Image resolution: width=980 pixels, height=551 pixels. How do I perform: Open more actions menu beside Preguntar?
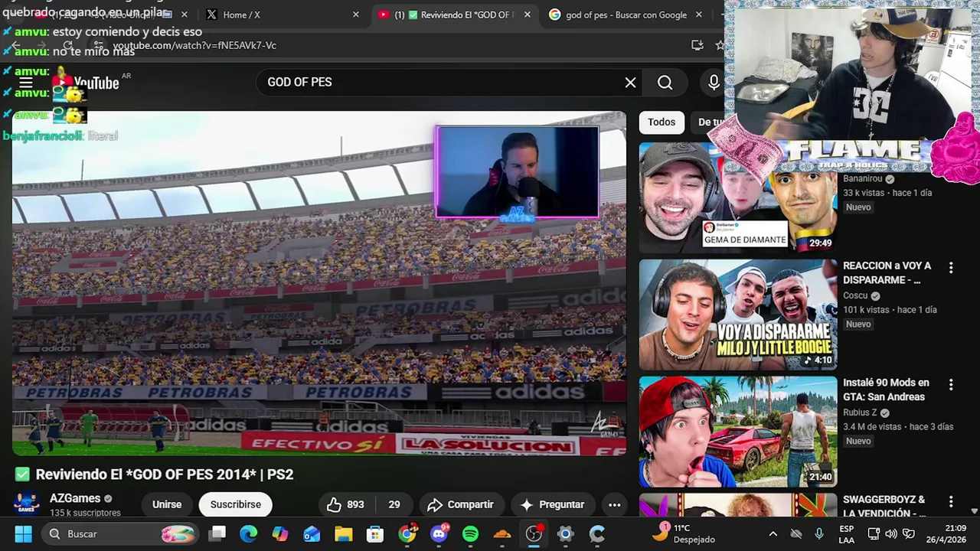614,504
